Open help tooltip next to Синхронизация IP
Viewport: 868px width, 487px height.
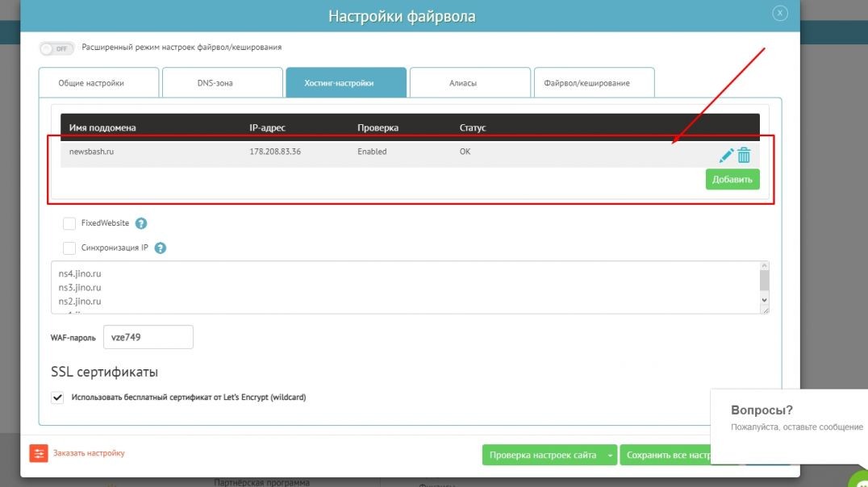(160, 248)
